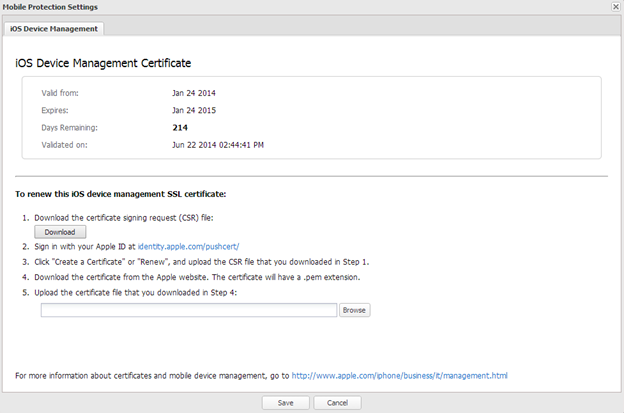
Task: Click the iOS Device Management Certificate heading
Action: 103,63
